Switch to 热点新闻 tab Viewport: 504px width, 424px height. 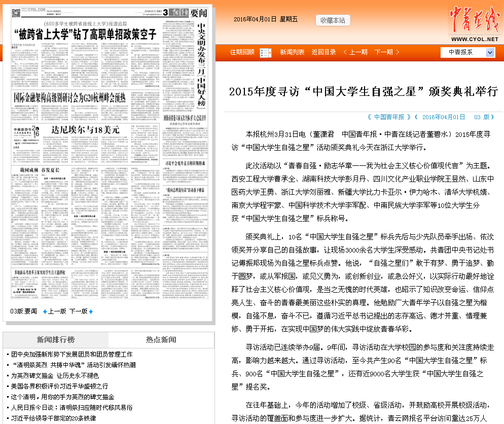[x=161, y=340]
